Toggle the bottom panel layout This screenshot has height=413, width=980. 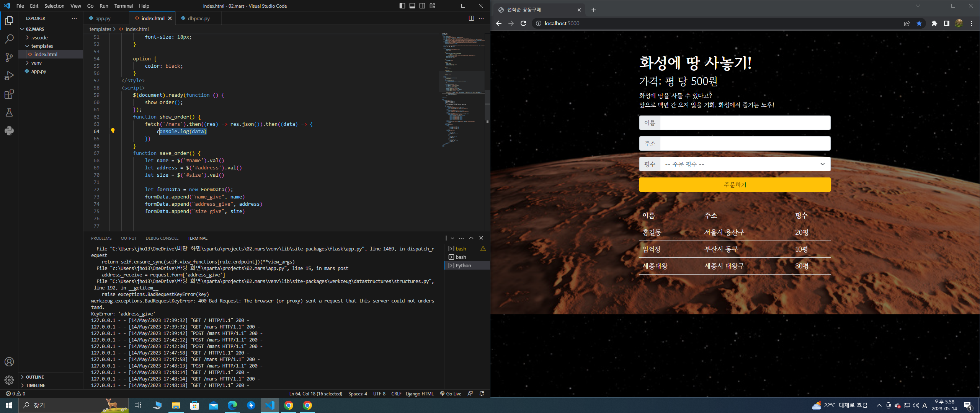pos(412,6)
